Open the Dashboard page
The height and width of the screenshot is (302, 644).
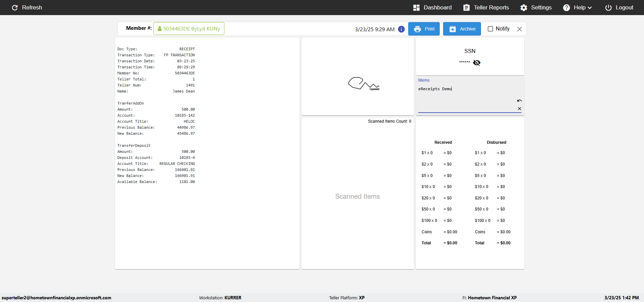(x=432, y=7)
